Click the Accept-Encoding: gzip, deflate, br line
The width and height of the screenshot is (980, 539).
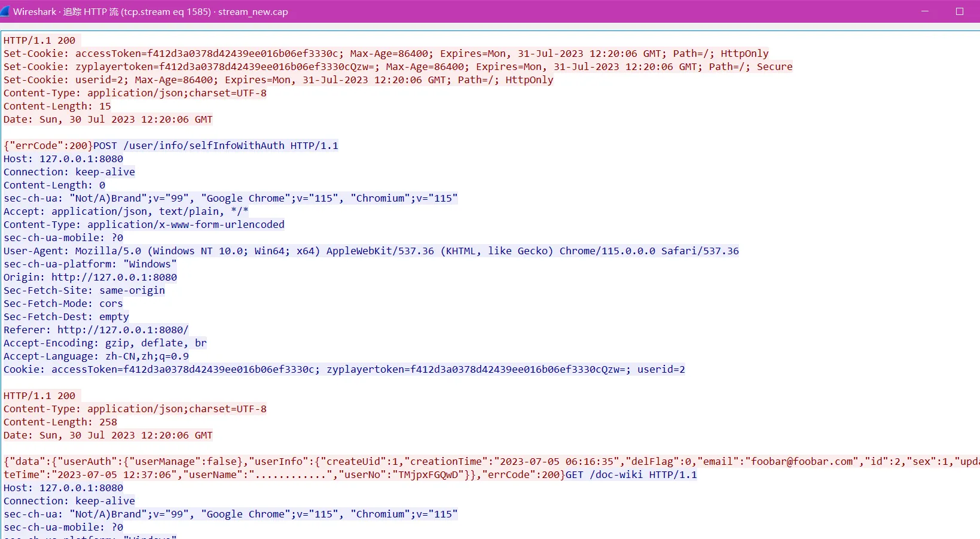coord(105,343)
